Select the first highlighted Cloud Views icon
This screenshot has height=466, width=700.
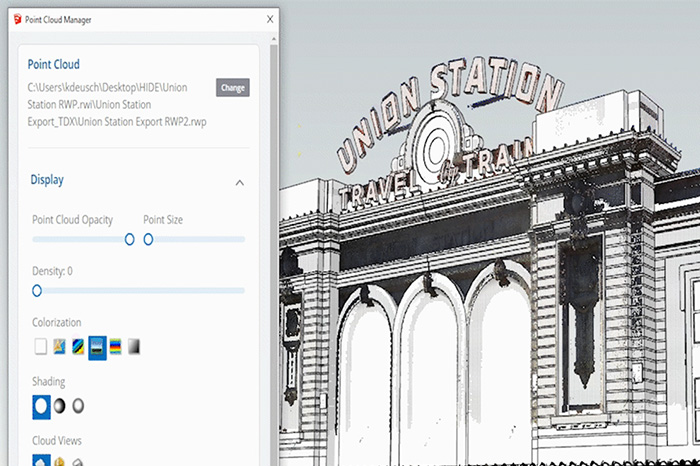41,460
